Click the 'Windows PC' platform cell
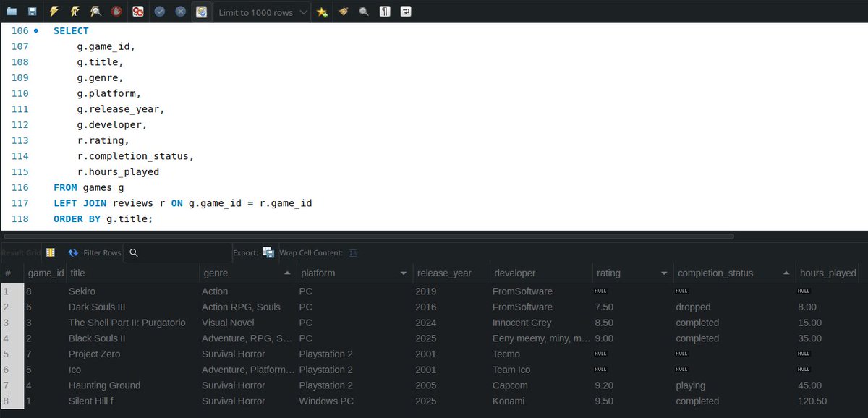The width and height of the screenshot is (868, 418). [x=354, y=401]
